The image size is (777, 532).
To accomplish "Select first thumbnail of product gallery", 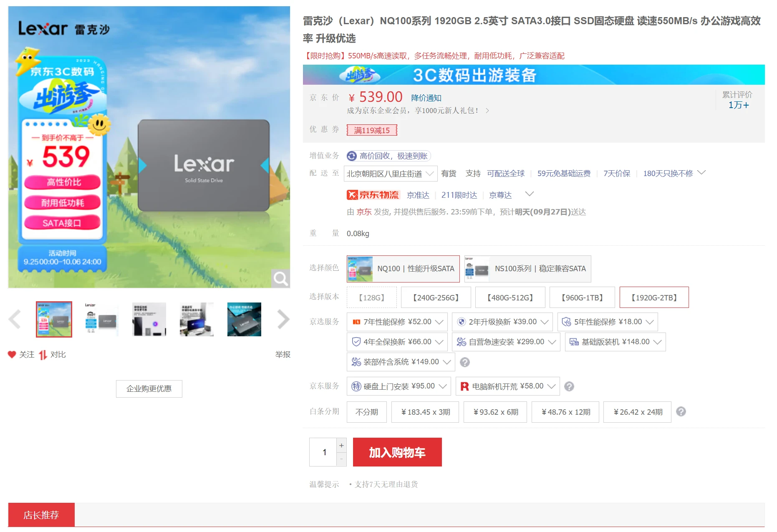I will (54, 319).
